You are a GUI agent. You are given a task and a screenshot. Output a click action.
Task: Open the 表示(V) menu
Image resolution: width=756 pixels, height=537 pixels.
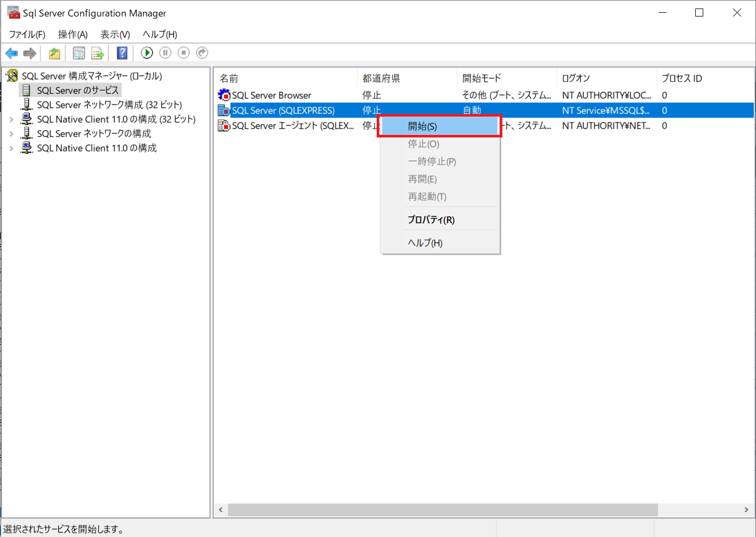click(x=116, y=35)
